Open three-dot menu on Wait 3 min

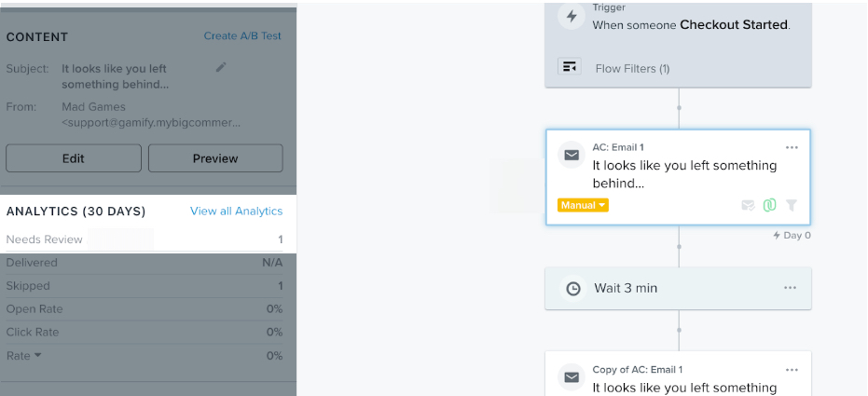[790, 288]
